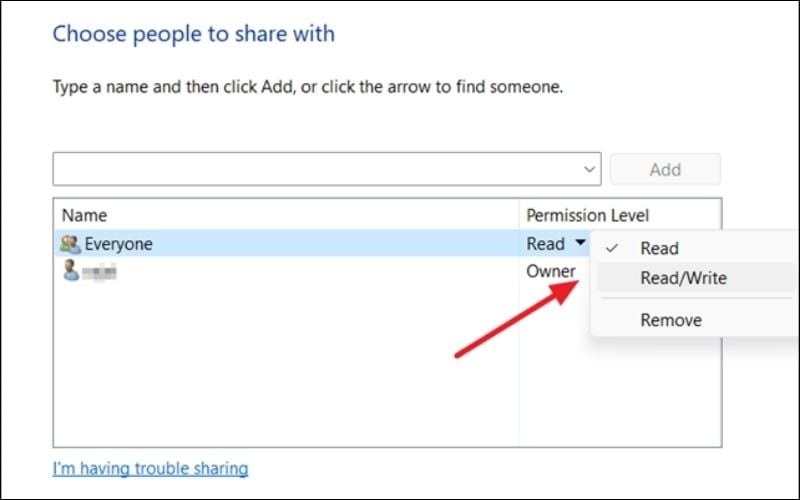Click the Name column header

tap(84, 215)
